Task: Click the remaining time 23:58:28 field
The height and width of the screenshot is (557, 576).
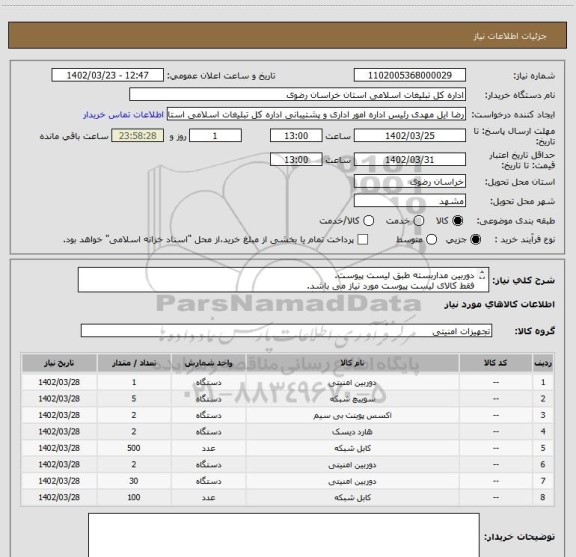Action: pos(138,136)
